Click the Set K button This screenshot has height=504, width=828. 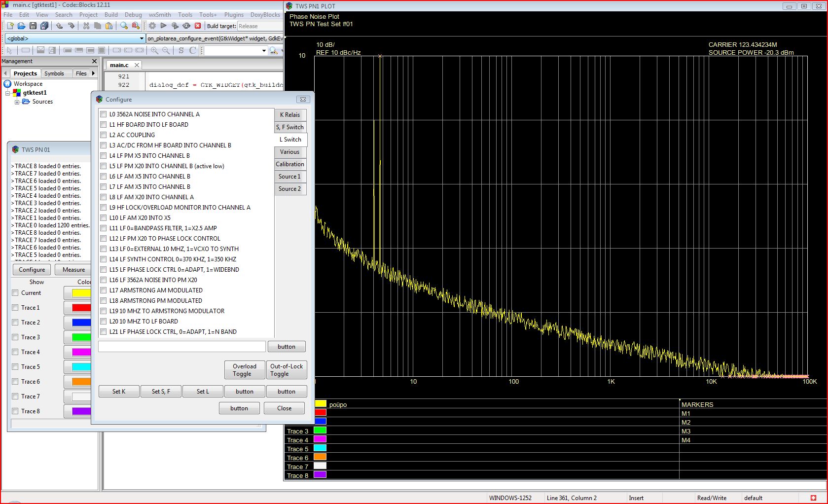coord(119,392)
